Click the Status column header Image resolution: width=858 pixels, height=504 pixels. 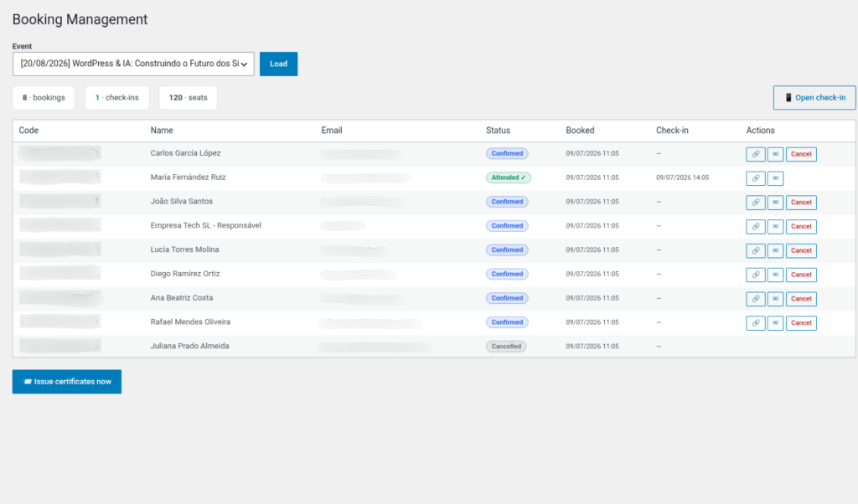pos(498,130)
